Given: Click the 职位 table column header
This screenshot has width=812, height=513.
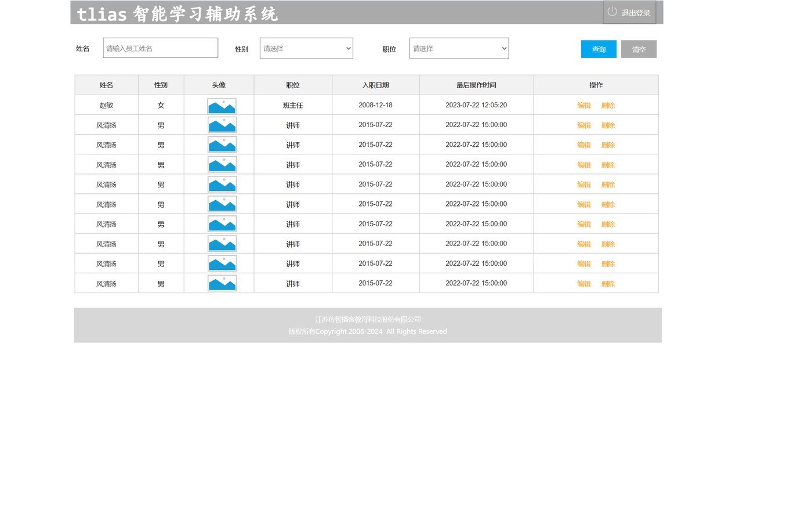Looking at the screenshot, I should 293,85.
